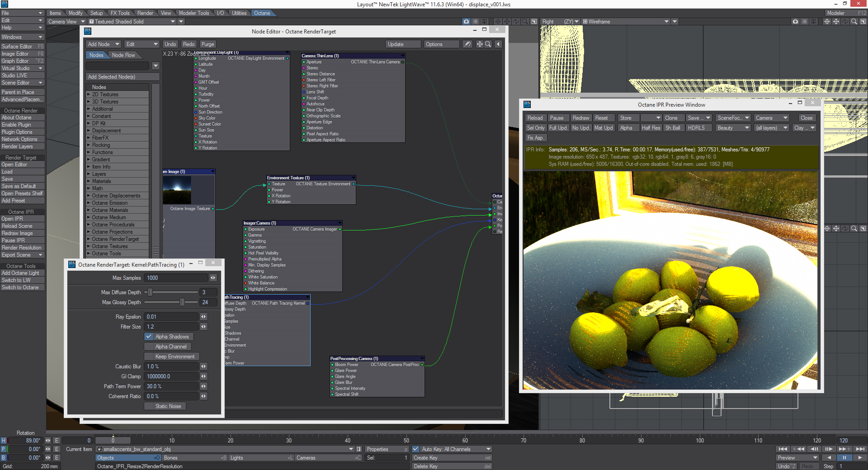Open the Clay mode dropdown in IPR window
868x470 pixels.
pyautogui.click(x=804, y=128)
